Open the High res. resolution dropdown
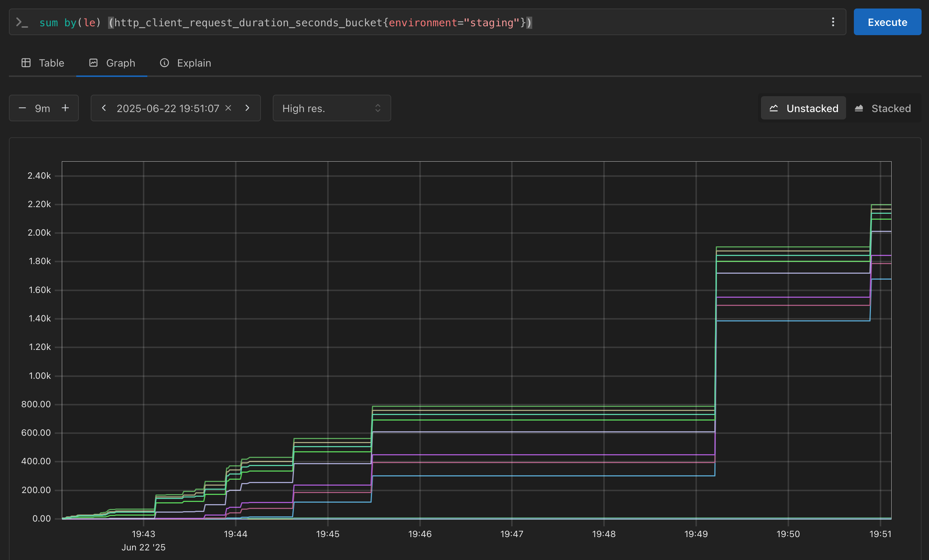Image resolution: width=929 pixels, height=560 pixels. [331, 108]
